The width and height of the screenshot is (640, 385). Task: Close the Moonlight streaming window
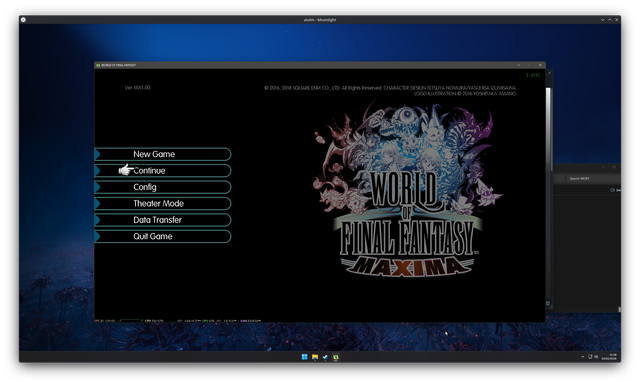(x=616, y=20)
